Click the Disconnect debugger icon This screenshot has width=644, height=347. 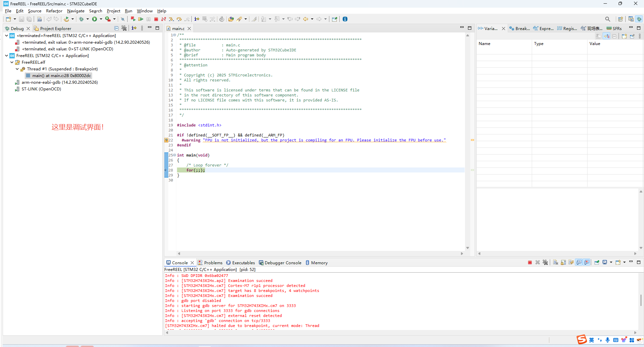coord(164,19)
